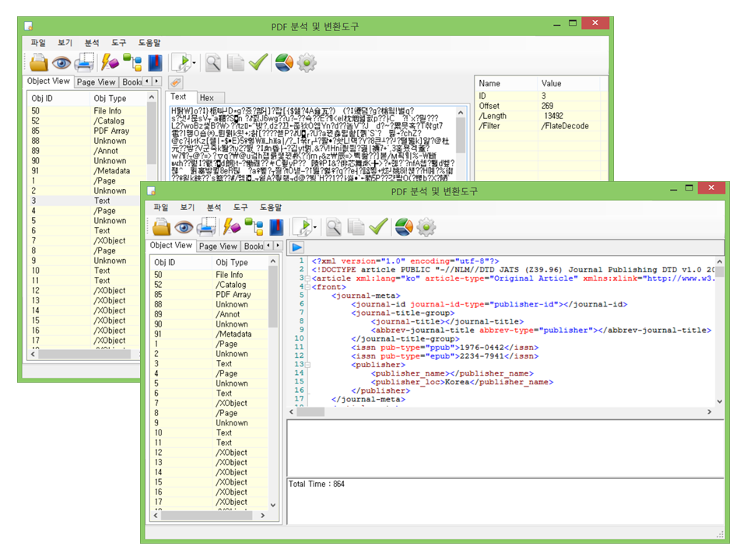
Task: Open 보기 menu in front window
Action: pyautogui.click(x=188, y=207)
